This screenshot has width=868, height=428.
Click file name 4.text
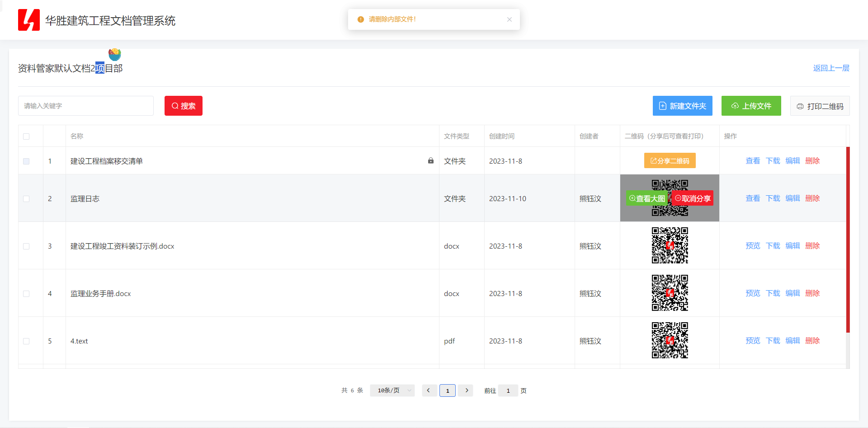click(x=79, y=341)
